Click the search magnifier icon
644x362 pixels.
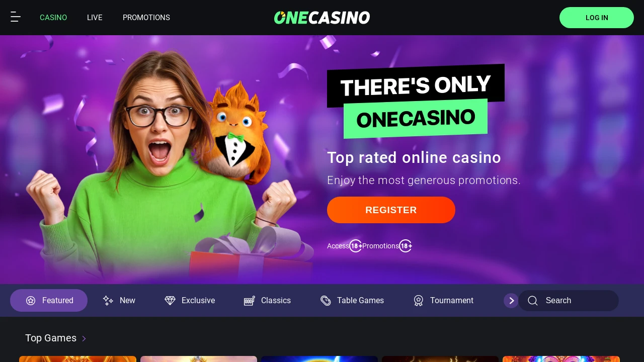(533, 301)
